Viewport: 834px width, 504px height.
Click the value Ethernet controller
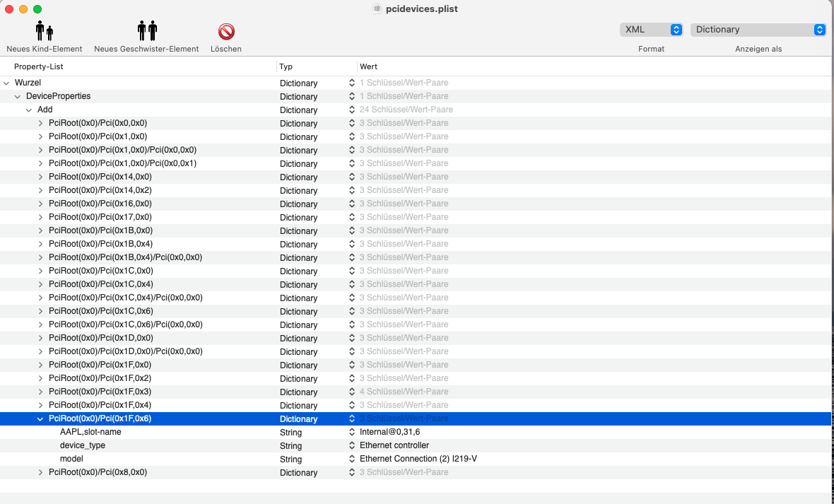pyautogui.click(x=394, y=445)
